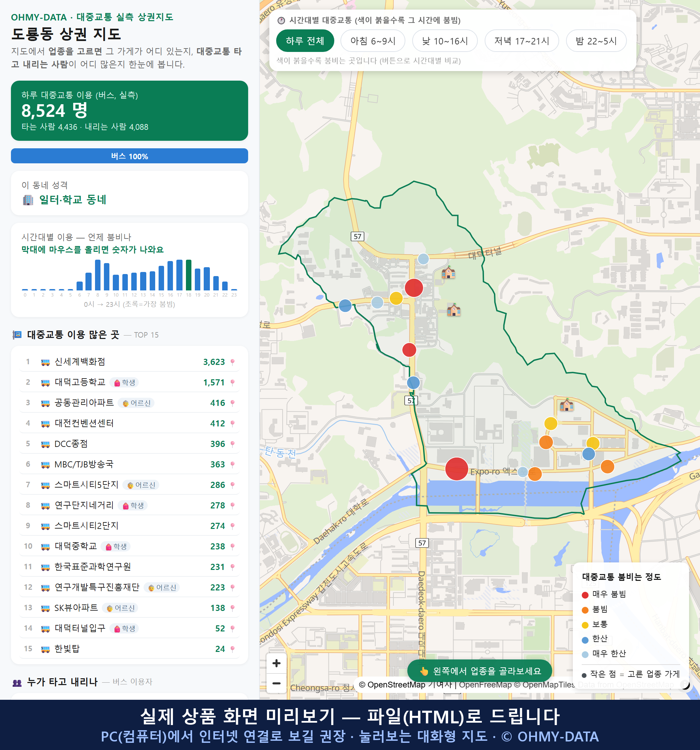Select the 대전컨벤션센터 stop name

point(84,423)
